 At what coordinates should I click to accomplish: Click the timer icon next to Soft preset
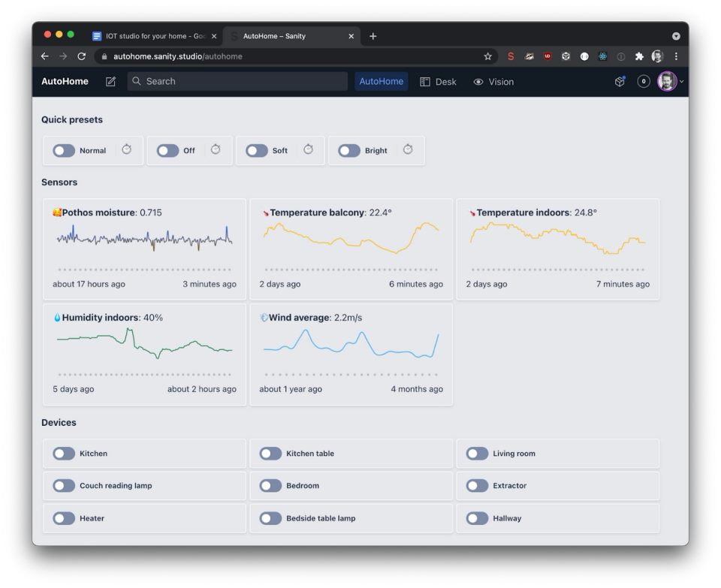(x=309, y=149)
